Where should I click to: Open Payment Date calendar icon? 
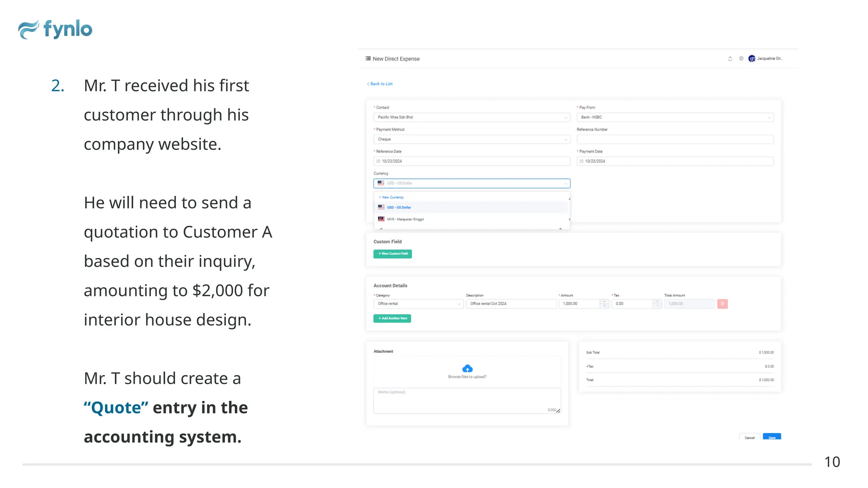[581, 161]
